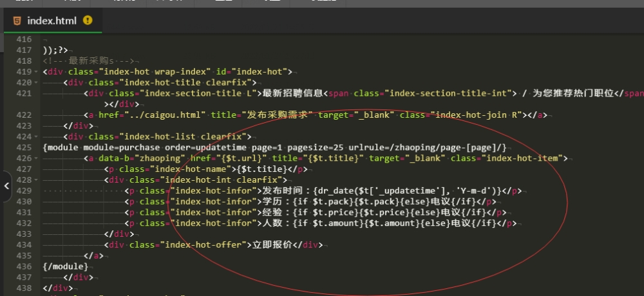Click the class value "index-hot-item"
644x296 pixels.
(522, 158)
